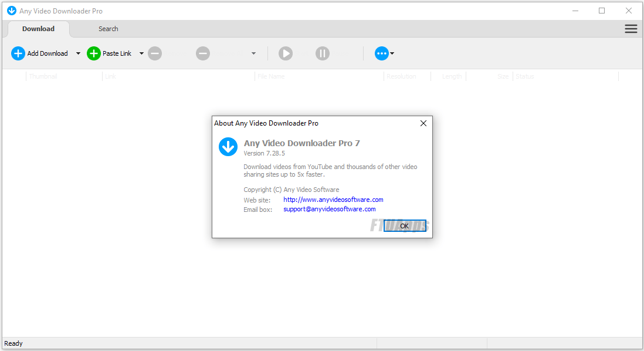Click the first gray Remove icon
This screenshot has width=644, height=351.
pyautogui.click(x=155, y=53)
